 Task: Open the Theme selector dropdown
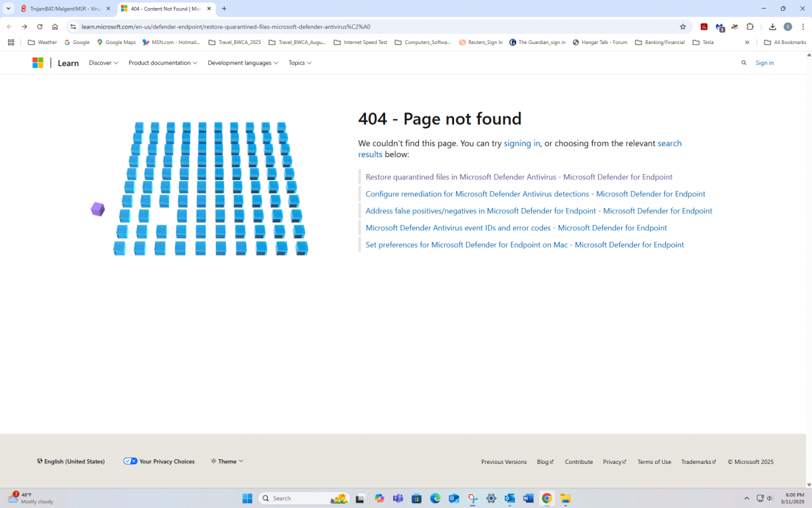[x=227, y=461]
